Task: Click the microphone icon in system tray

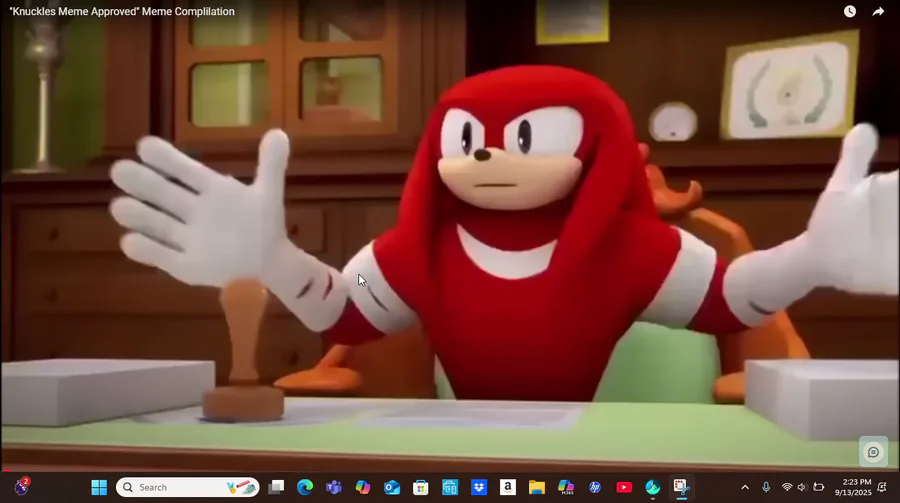Action: click(x=766, y=487)
